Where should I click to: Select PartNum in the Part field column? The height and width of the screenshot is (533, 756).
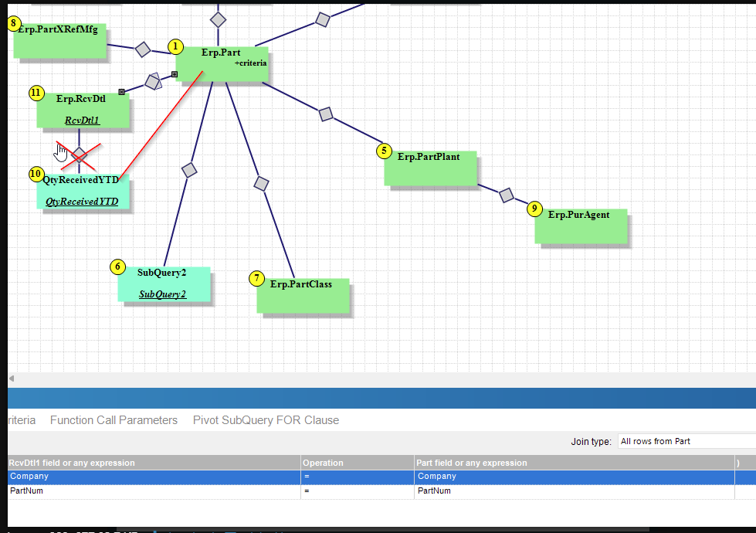click(575, 491)
